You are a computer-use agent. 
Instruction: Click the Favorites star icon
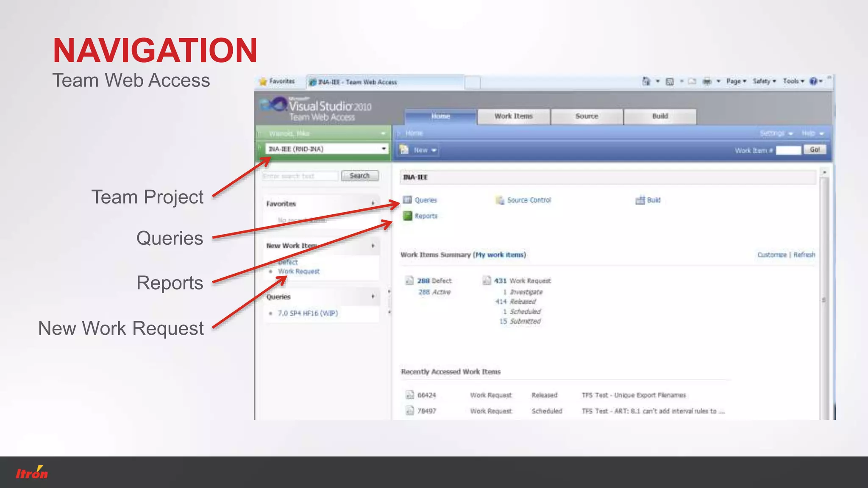click(263, 81)
